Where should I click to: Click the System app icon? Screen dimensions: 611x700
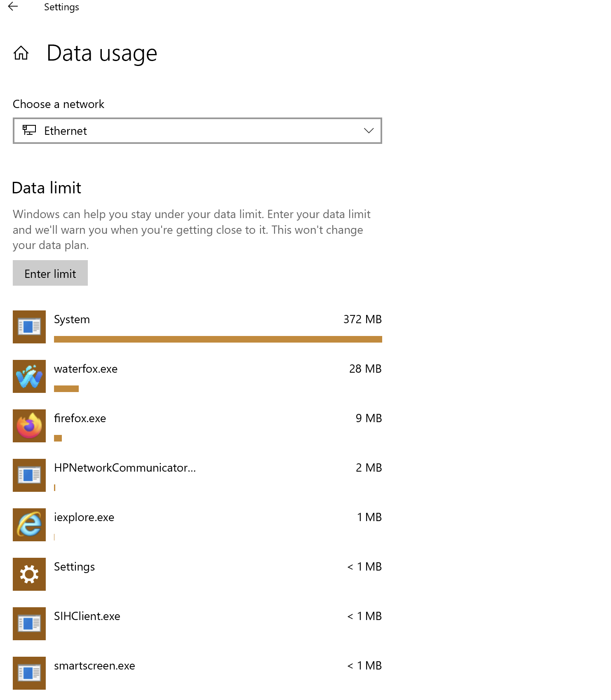click(29, 327)
